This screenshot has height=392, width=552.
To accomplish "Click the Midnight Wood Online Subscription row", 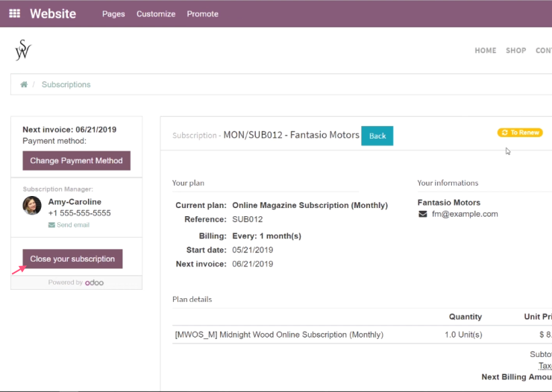I will pos(363,335).
